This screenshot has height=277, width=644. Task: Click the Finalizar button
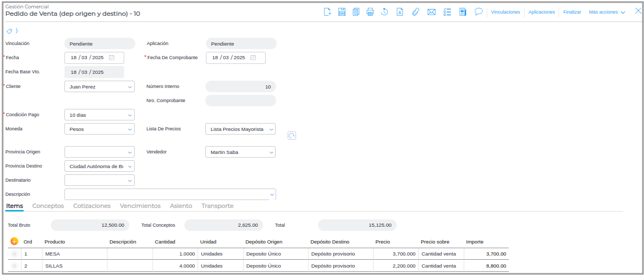pyautogui.click(x=572, y=12)
